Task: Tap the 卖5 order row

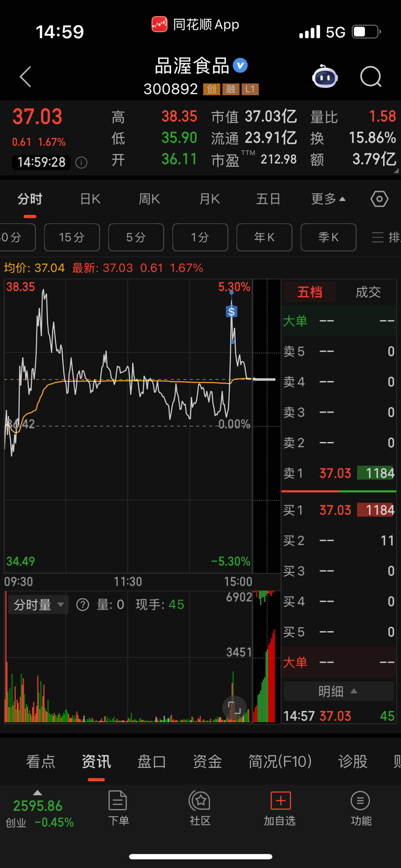Action: (338, 351)
